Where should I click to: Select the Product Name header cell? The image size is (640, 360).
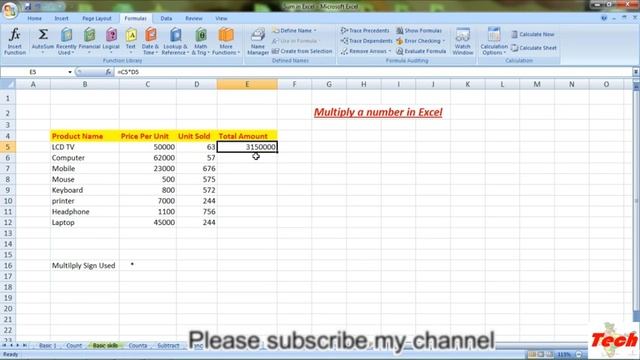[x=85, y=136]
